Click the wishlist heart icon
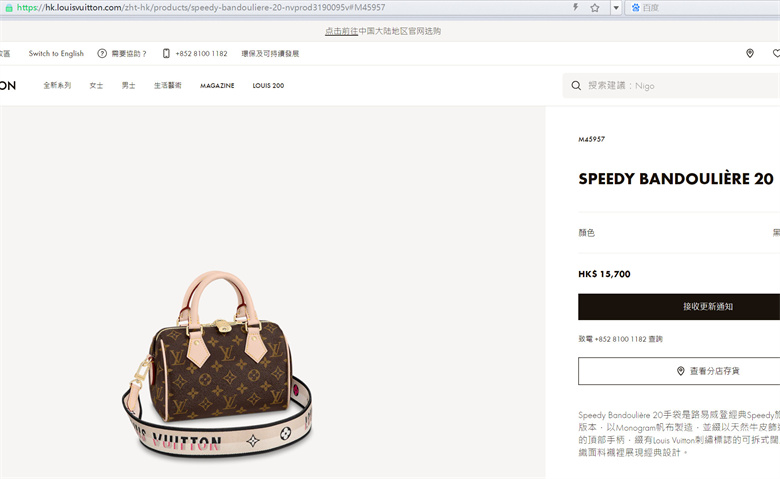 coord(776,53)
